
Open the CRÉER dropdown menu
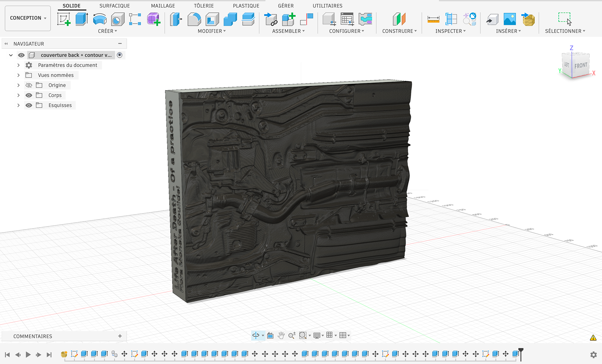pos(108,31)
